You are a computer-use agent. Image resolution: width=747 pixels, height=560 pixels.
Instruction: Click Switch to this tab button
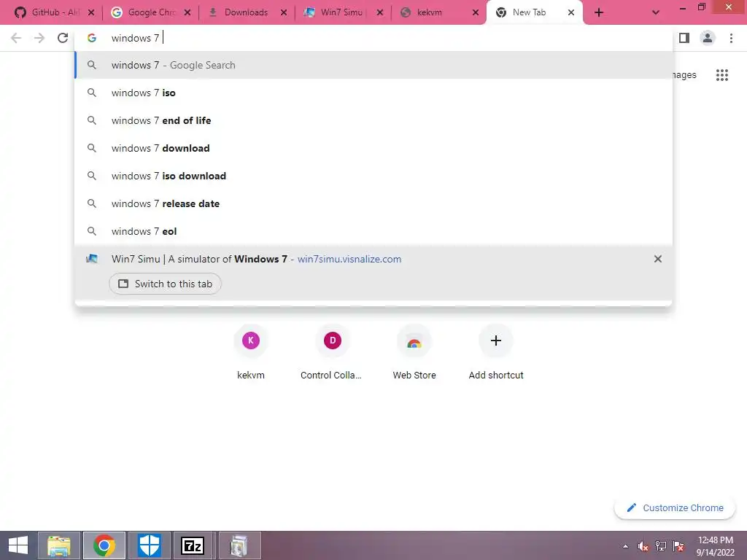point(165,284)
